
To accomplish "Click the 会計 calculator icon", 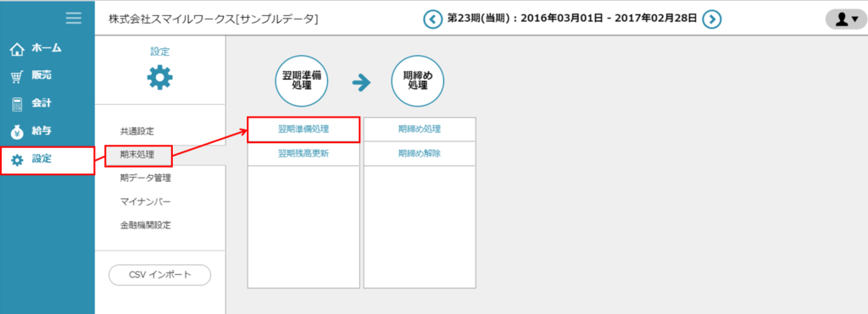I will [x=17, y=104].
